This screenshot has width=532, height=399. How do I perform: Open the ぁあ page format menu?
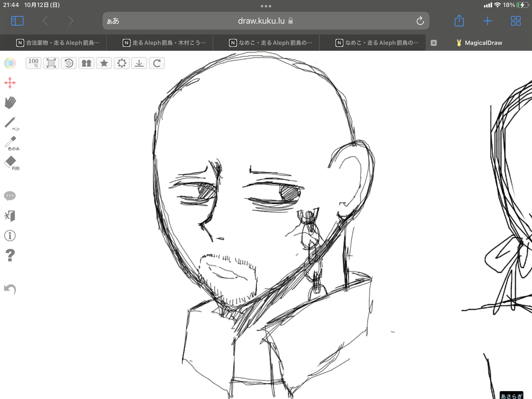113,21
